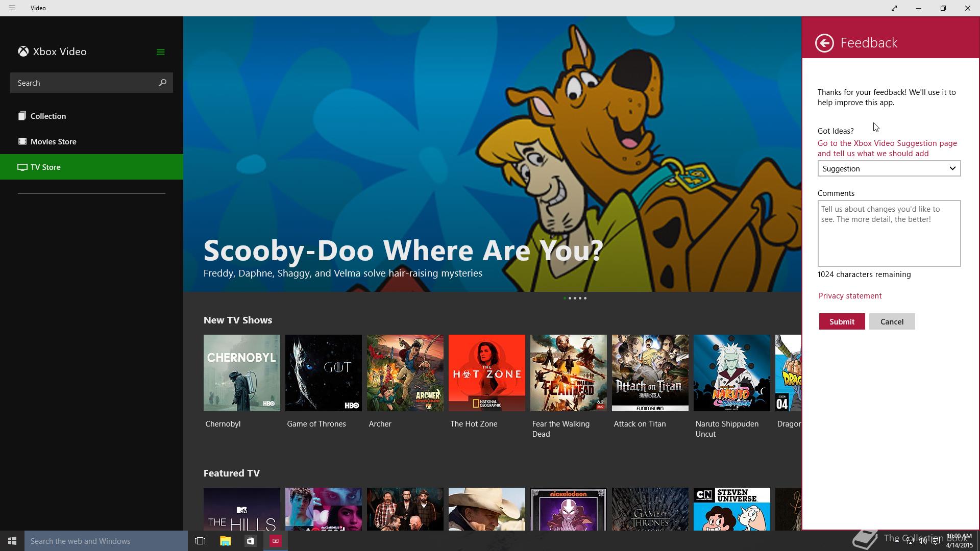Viewport: 980px width, 551px height.
Task: Click the New TV Shows heading
Action: click(x=238, y=320)
